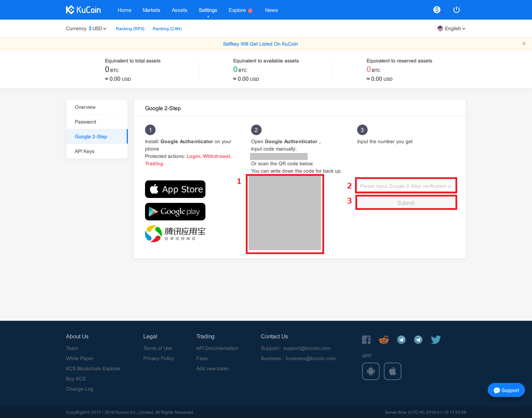Open the App Store download badge
The height and width of the screenshot is (418, 532).
click(x=175, y=189)
